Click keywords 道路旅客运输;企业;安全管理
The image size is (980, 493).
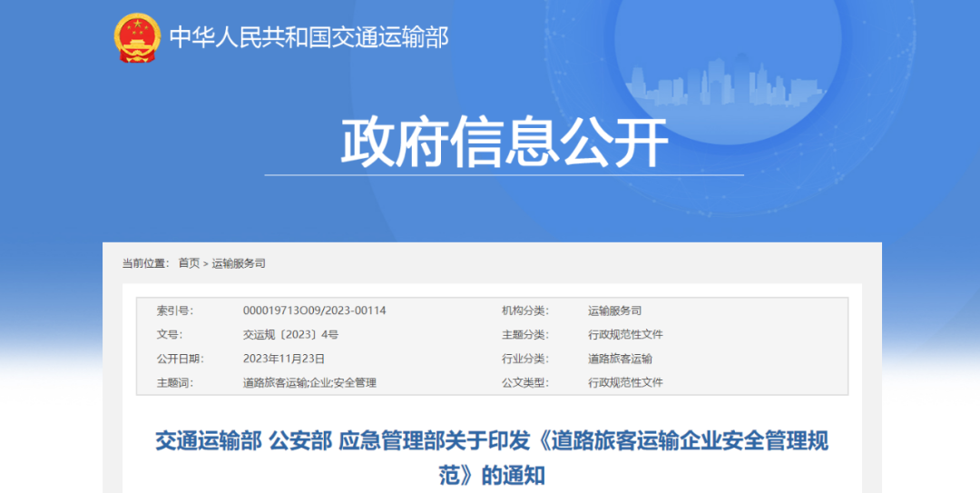(x=309, y=382)
